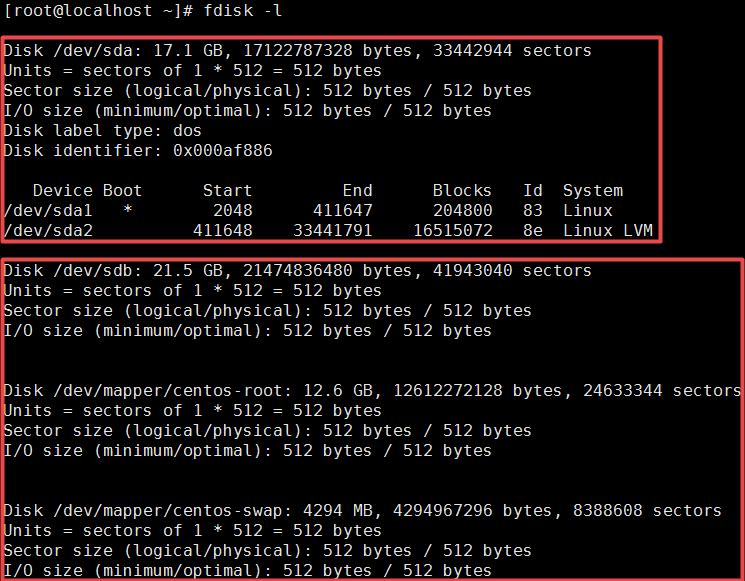This screenshot has height=581, width=745.
Task: Click the 'End' column header
Action: (358, 190)
